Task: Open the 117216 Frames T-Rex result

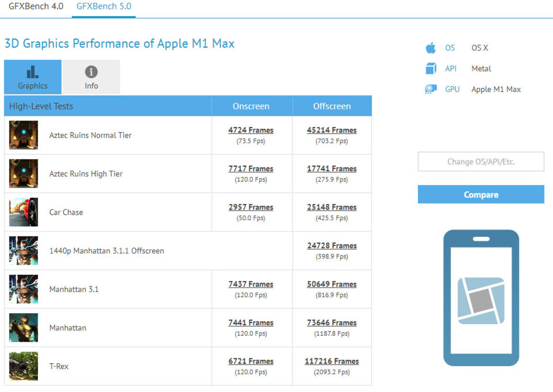Action: coord(332,361)
